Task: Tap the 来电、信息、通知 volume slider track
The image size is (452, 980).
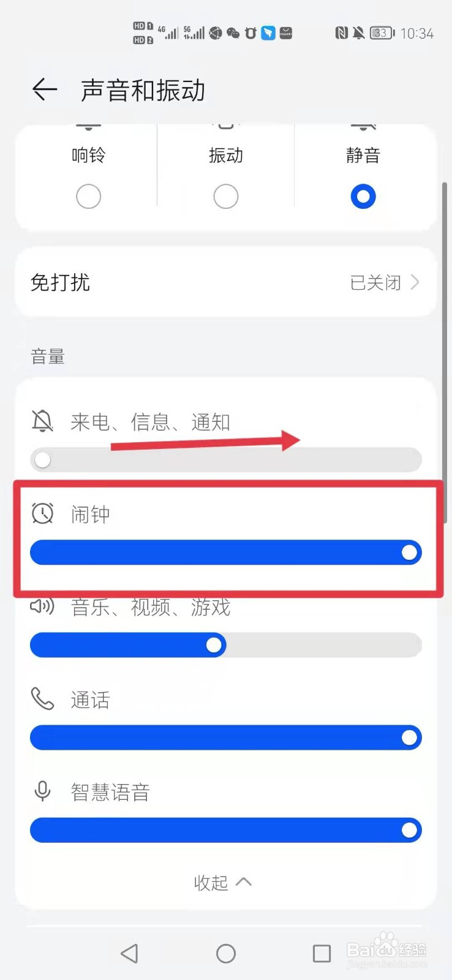Action: coord(226,460)
